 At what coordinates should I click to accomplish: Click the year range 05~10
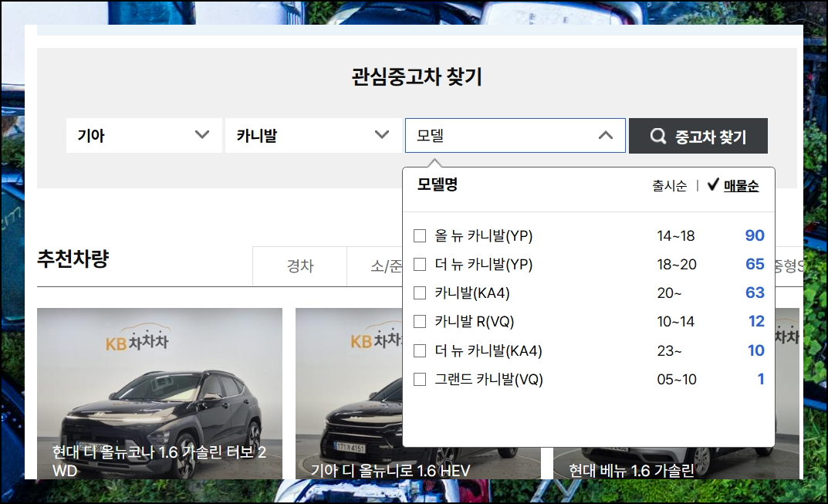(677, 379)
